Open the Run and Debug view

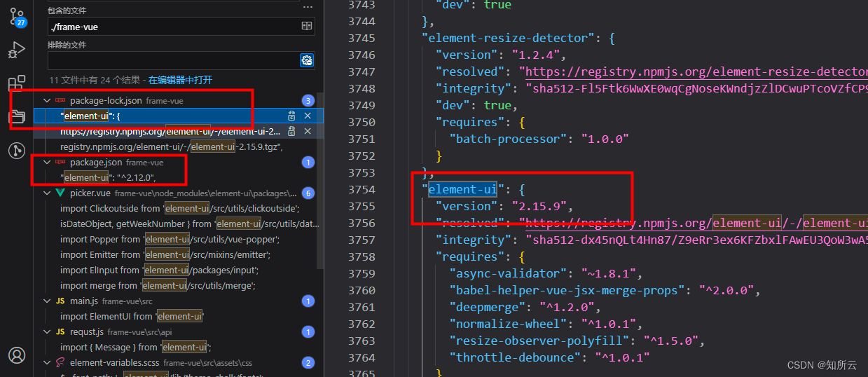click(x=17, y=50)
